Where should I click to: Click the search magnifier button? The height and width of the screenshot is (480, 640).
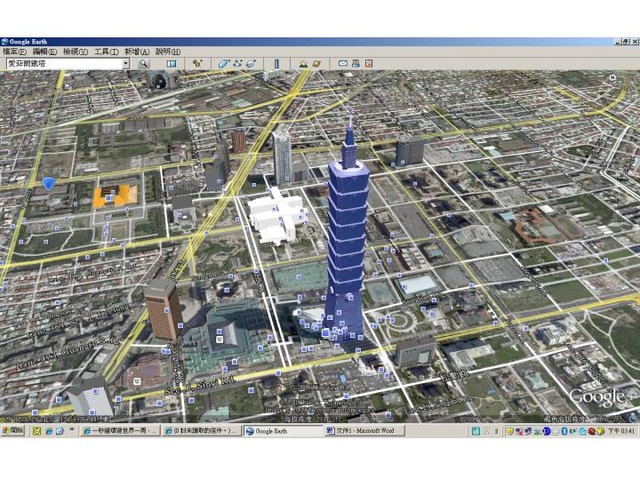(143, 64)
